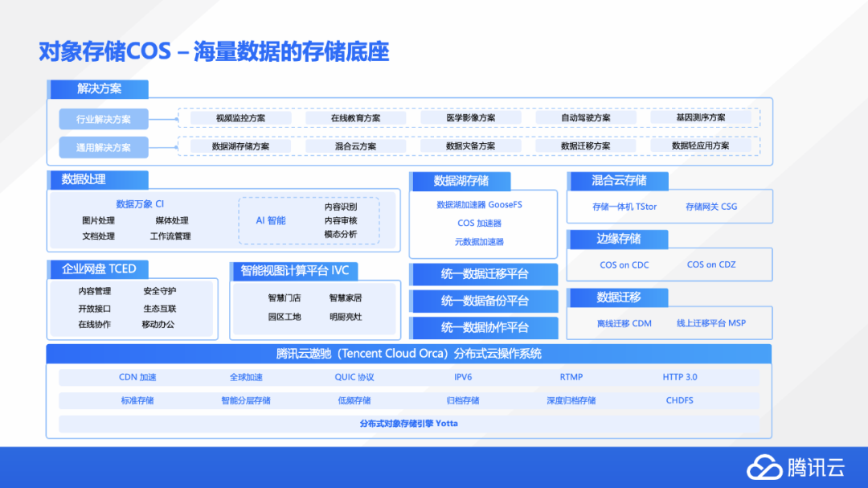Screen dimensions: 868x488
Task: Click 离线迁移 CDM
Action: coord(624,323)
